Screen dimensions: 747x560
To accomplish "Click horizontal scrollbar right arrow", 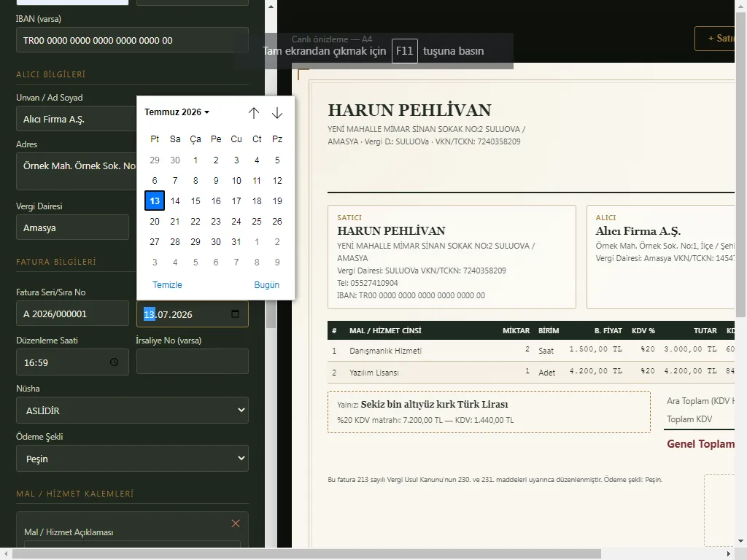I will tap(729, 554).
